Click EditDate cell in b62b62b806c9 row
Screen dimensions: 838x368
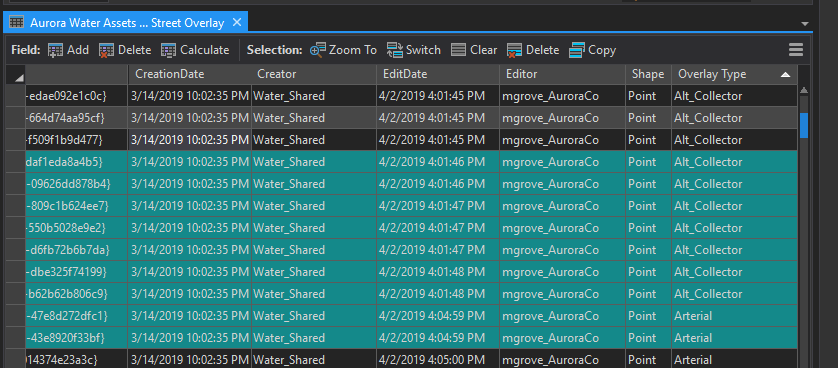[438, 294]
